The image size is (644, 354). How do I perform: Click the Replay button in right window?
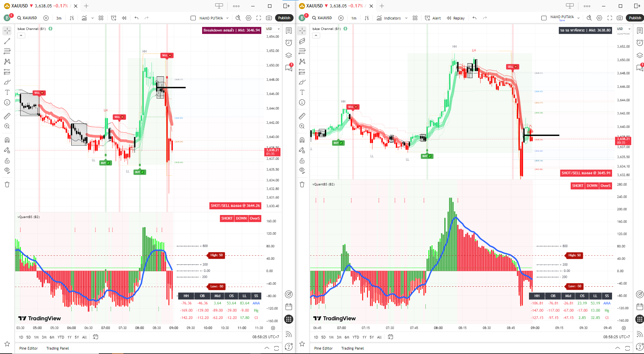click(x=456, y=18)
